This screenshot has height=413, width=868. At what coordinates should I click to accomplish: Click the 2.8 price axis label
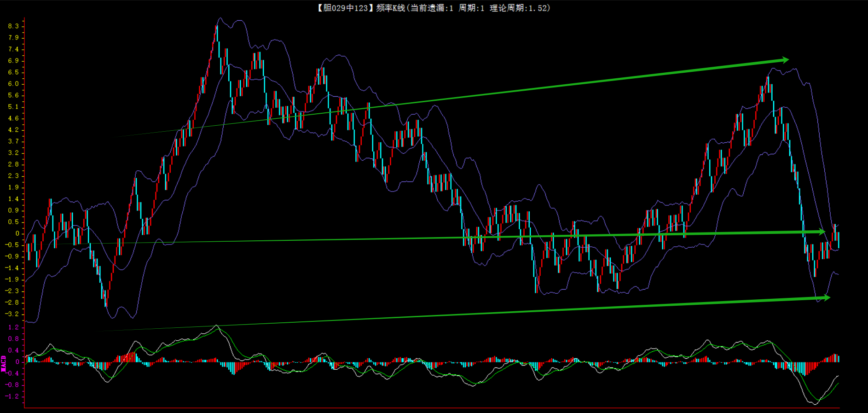[13, 164]
